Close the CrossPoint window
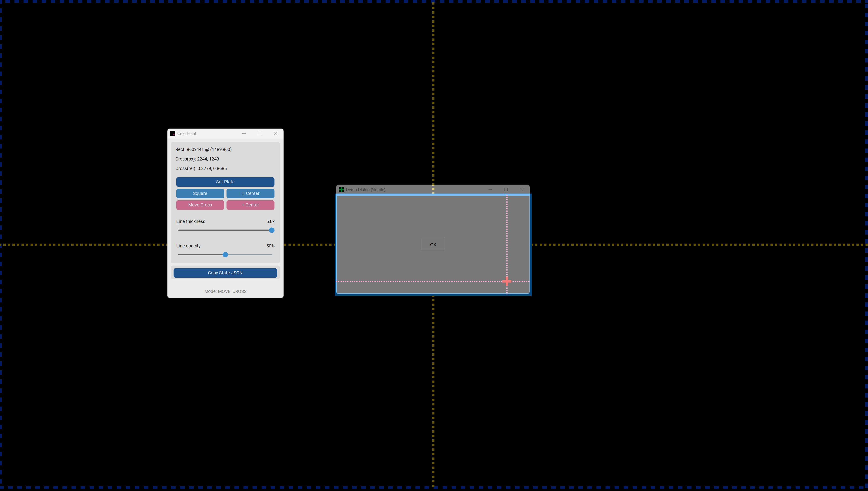Viewport: 868px width, 491px height. point(275,134)
